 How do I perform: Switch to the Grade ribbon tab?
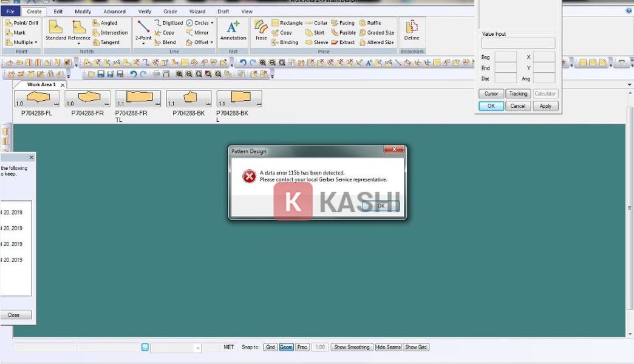coord(171,12)
